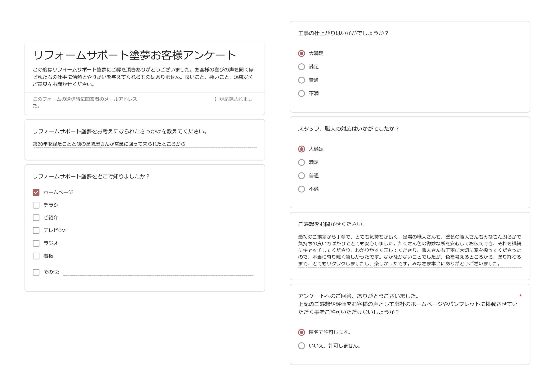Check the その他 checkbox

click(x=36, y=272)
